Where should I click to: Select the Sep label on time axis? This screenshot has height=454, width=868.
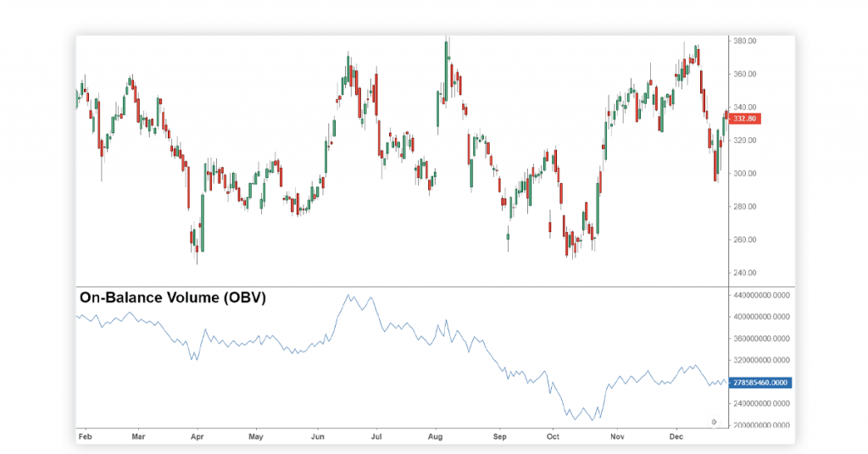click(499, 437)
